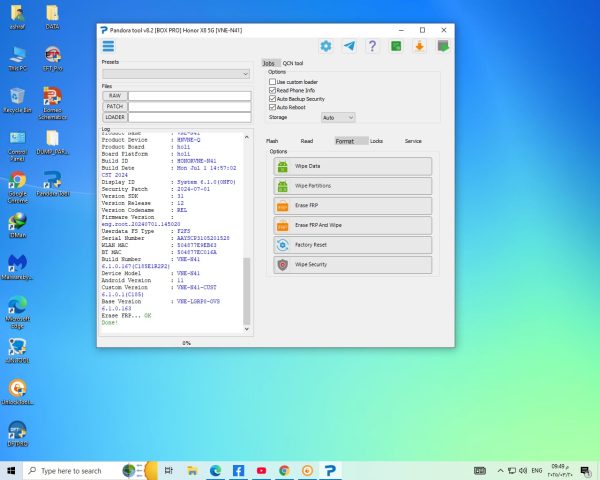Toggle Auto Backup Security checkbox
Image resolution: width=600 pixels, height=480 pixels.
tap(272, 99)
